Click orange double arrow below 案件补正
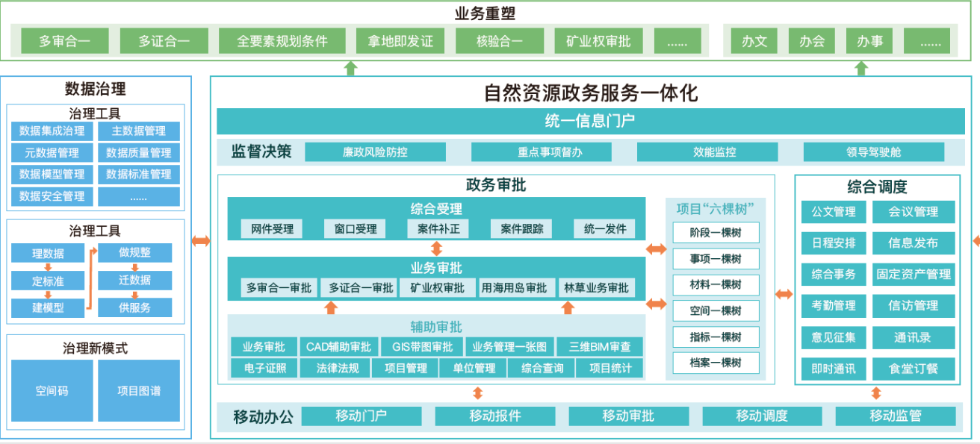 (437, 248)
